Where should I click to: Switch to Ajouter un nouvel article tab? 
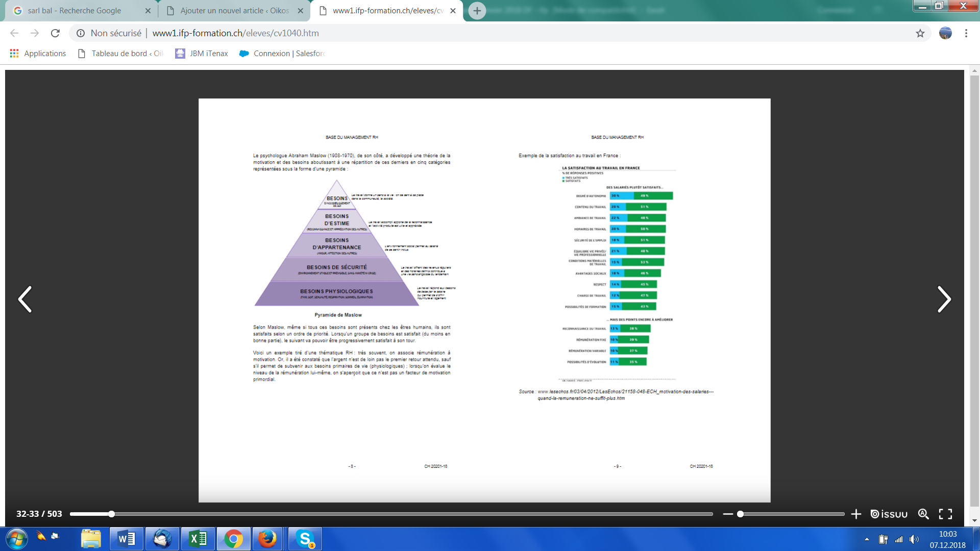[234, 11]
